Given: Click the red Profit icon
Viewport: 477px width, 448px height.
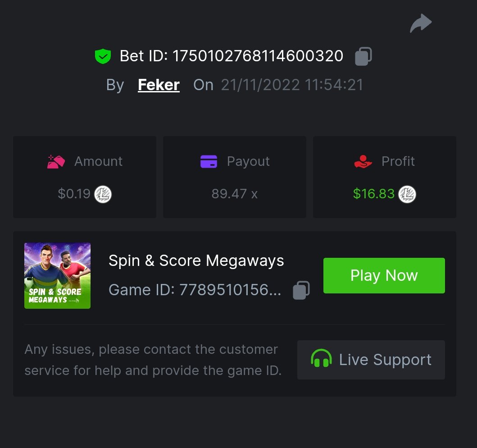Looking at the screenshot, I should 363,161.
